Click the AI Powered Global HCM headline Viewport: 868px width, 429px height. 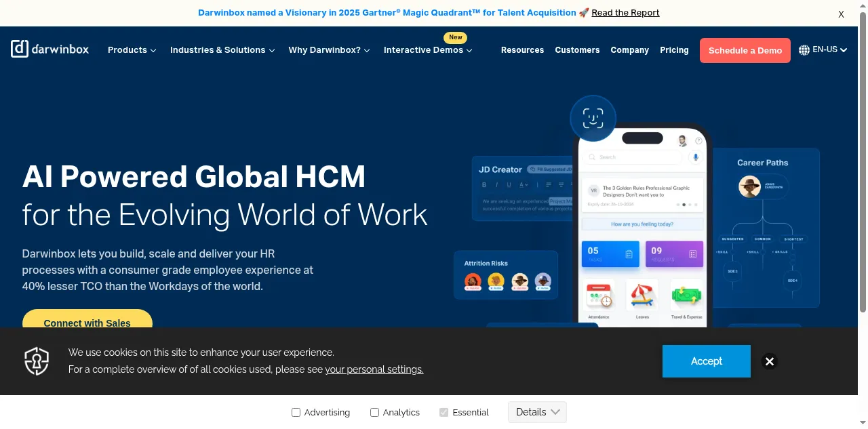pyautogui.click(x=194, y=177)
